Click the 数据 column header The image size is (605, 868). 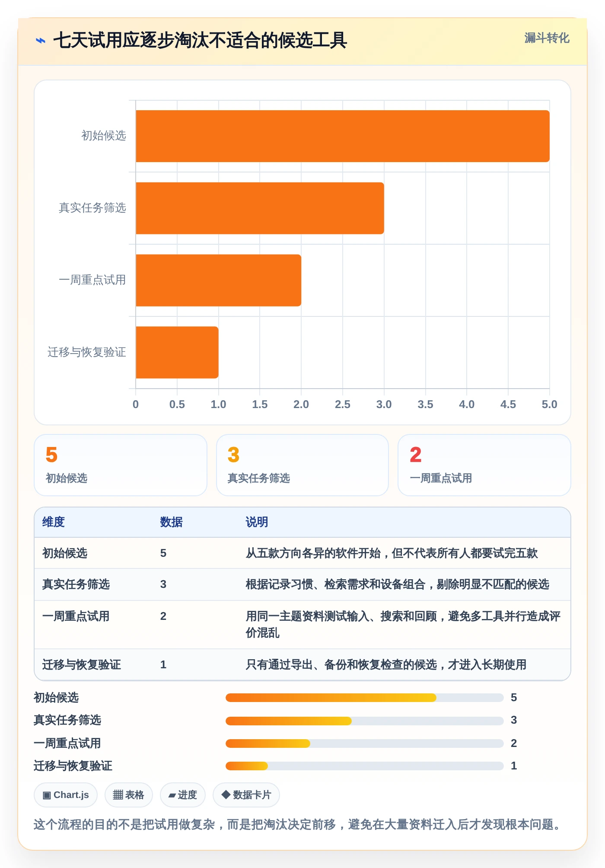pyautogui.click(x=172, y=522)
